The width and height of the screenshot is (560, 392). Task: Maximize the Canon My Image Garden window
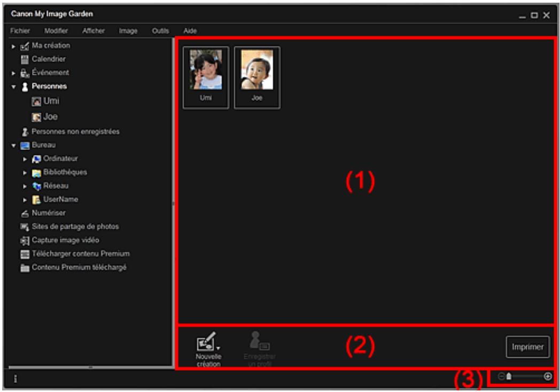click(534, 15)
